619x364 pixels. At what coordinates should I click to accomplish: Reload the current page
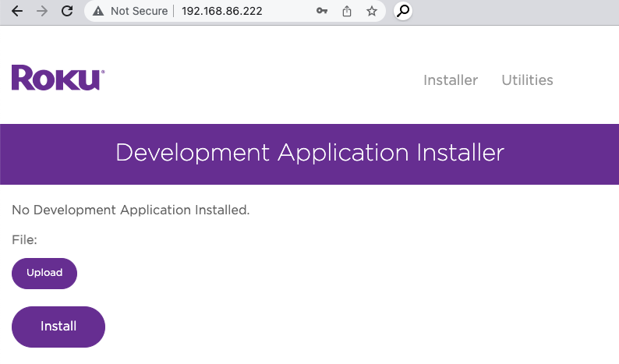click(67, 11)
